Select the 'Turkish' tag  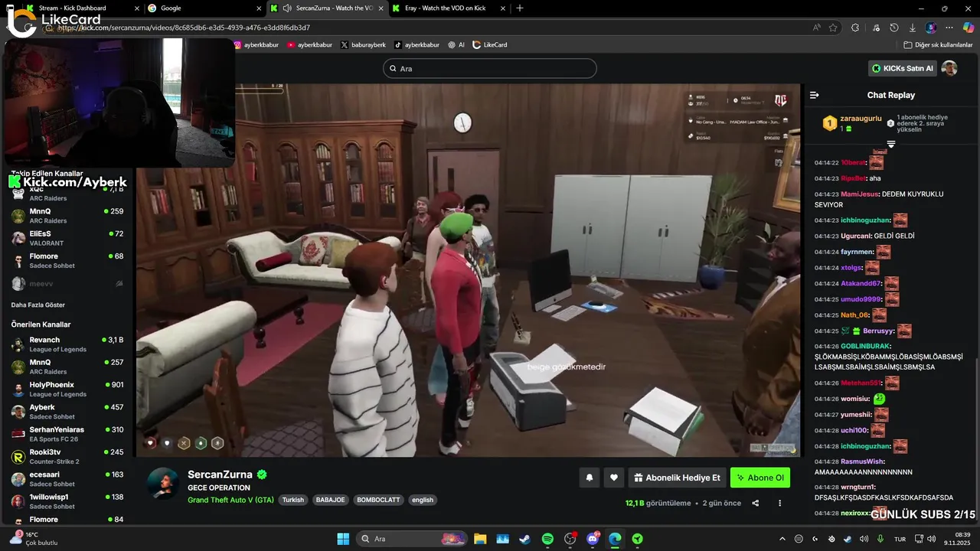293,500
